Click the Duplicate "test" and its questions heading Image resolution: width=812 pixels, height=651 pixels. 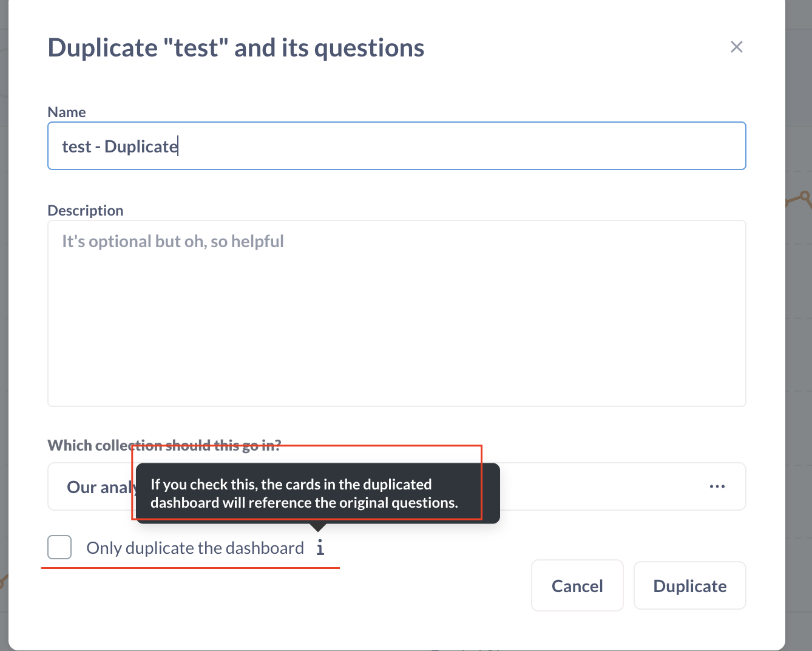(x=236, y=48)
